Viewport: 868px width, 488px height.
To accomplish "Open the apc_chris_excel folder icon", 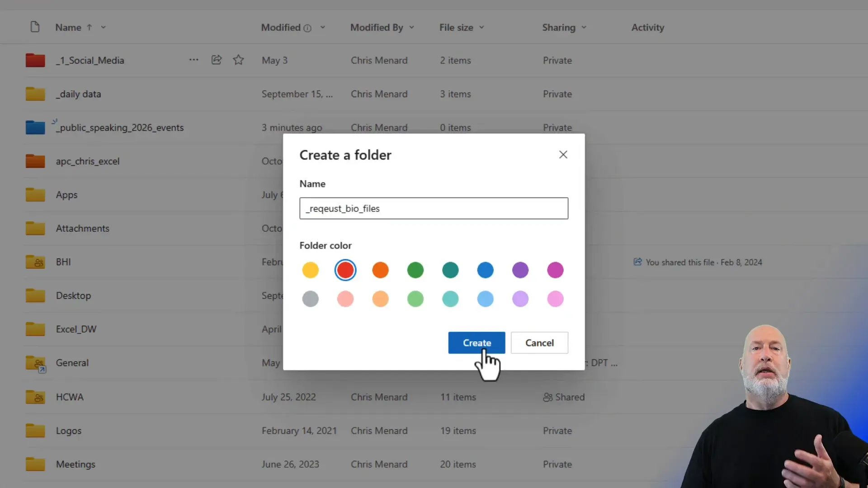I will click(35, 161).
